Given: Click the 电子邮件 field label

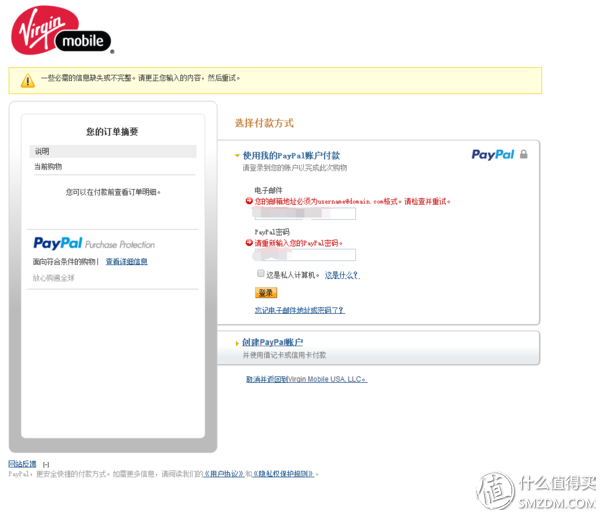Looking at the screenshot, I should click(x=269, y=190).
